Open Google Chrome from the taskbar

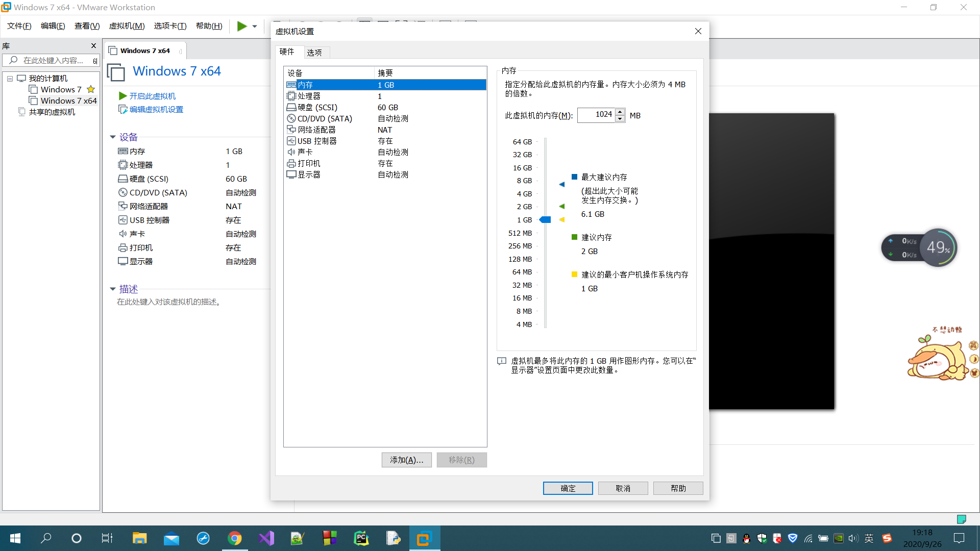tap(235, 538)
